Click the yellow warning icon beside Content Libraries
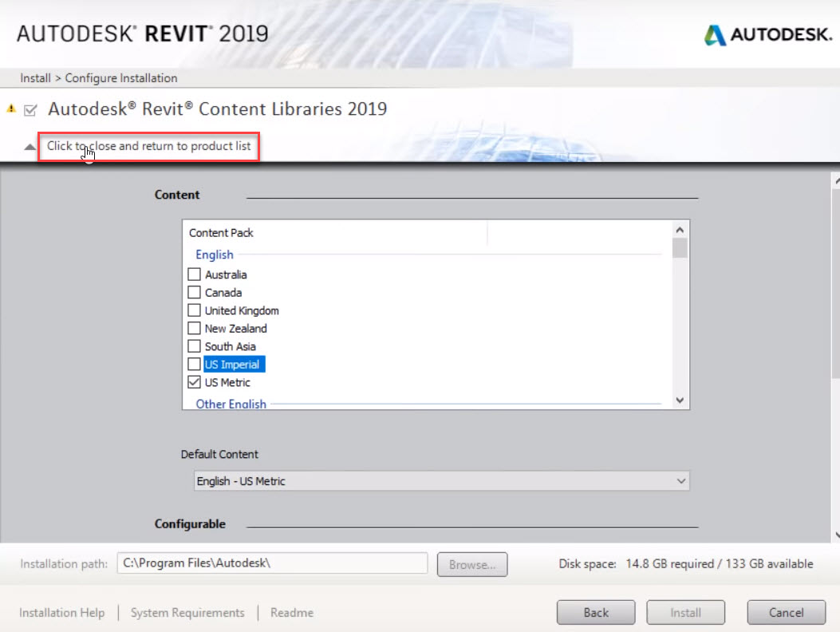 pos(11,109)
